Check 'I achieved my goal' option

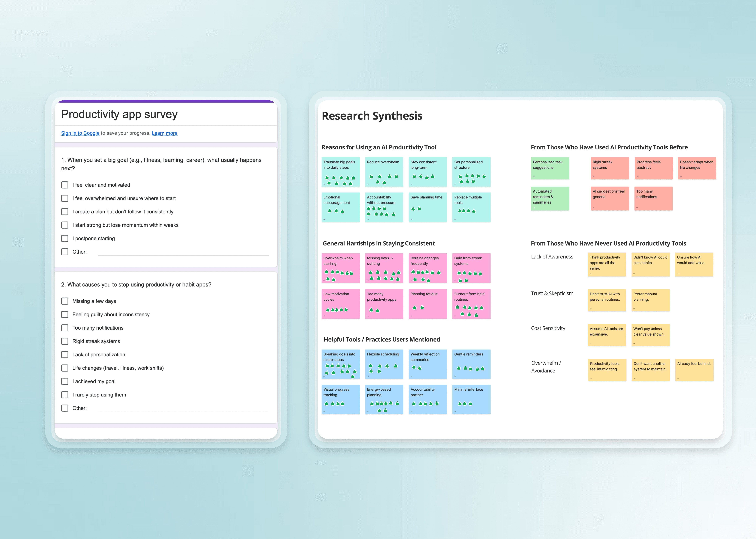click(65, 381)
